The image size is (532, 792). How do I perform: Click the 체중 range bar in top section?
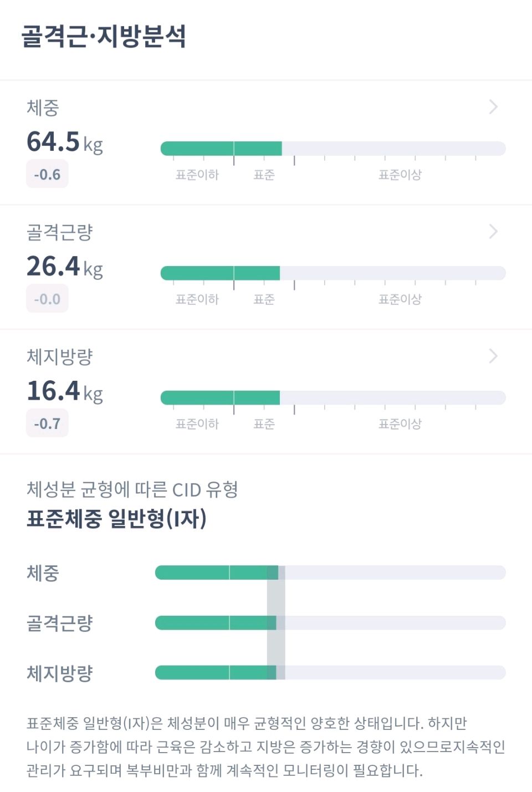pyautogui.click(x=333, y=149)
